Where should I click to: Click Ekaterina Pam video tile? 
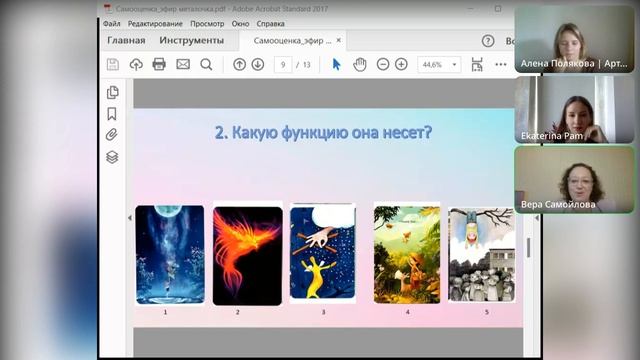(574, 109)
